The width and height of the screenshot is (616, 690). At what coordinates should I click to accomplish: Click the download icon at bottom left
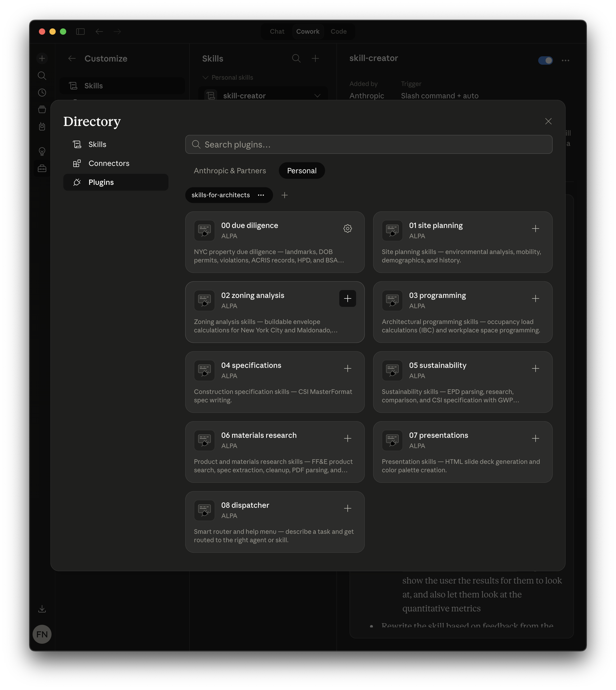pyautogui.click(x=42, y=608)
